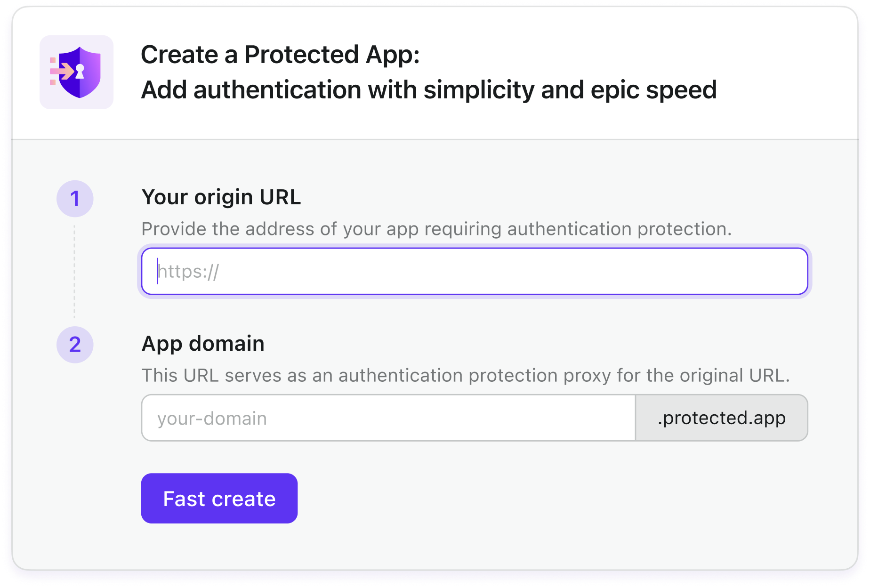Click the pink arrow on the shield logo
The image size is (870, 588).
click(x=62, y=72)
